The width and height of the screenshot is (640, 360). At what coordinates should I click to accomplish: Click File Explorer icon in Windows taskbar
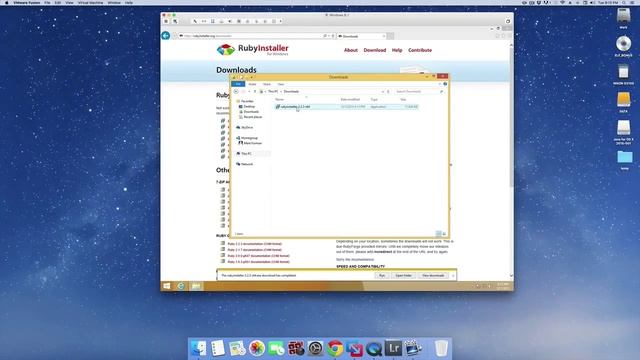click(196, 286)
